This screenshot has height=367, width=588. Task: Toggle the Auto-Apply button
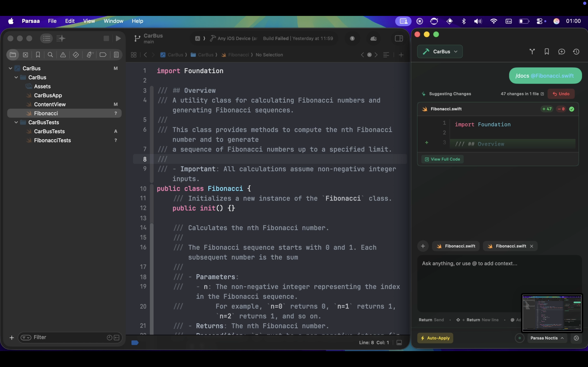[435, 338]
